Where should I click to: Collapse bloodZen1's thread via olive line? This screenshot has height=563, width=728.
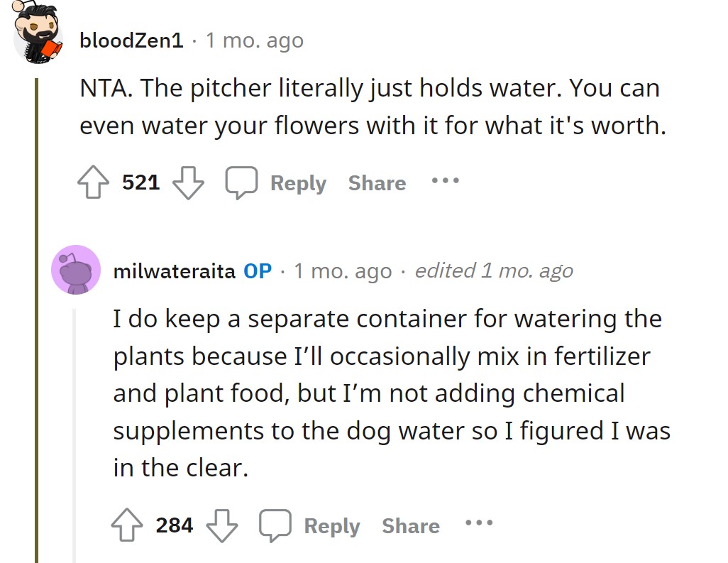coord(37,320)
